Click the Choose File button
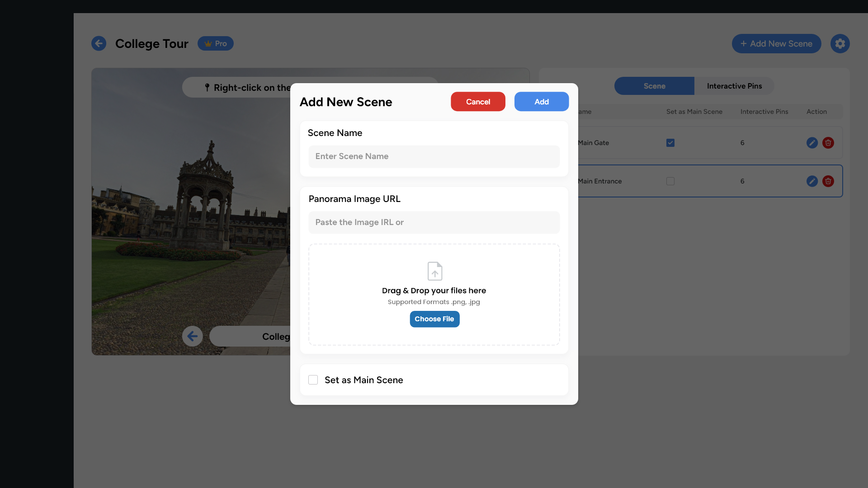The height and width of the screenshot is (488, 868). point(434,319)
